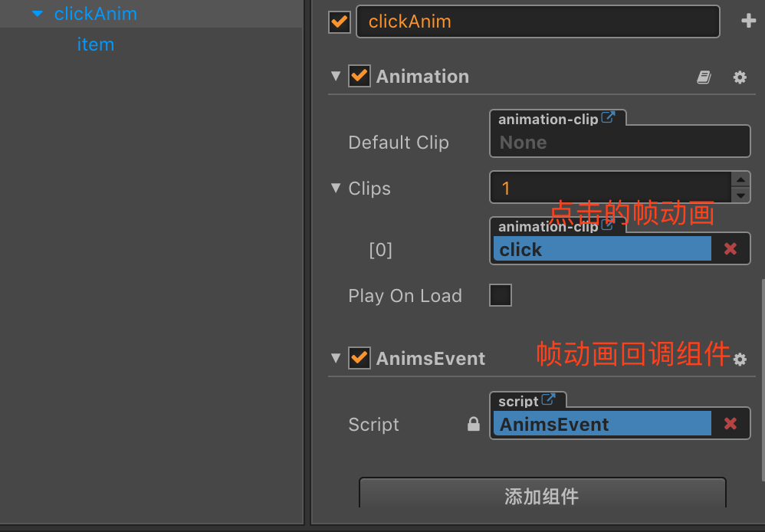Increase Clips count with up arrow

tap(740, 179)
